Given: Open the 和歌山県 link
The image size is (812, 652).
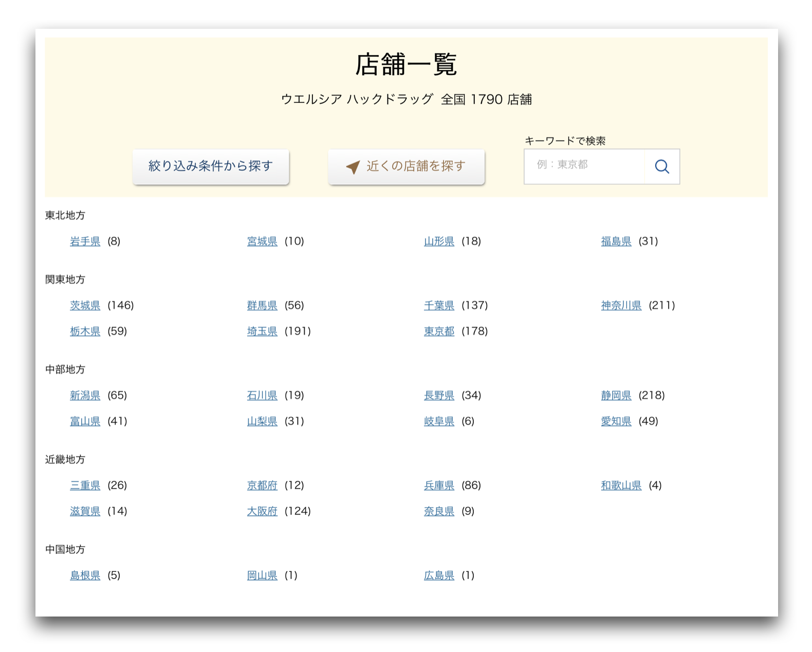Looking at the screenshot, I should (621, 485).
